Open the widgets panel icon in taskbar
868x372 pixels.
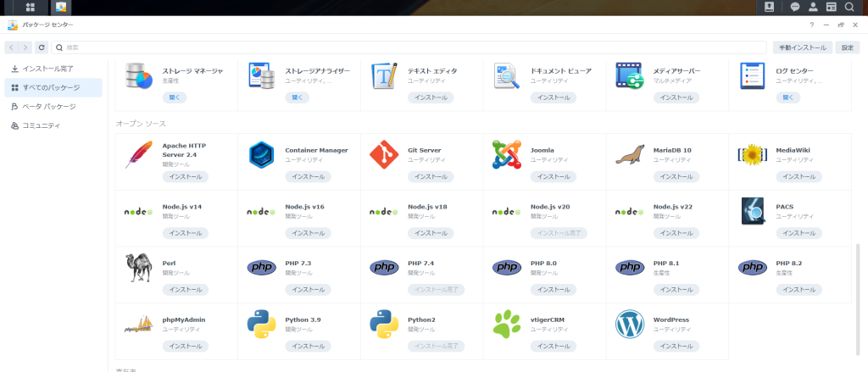tap(831, 7)
